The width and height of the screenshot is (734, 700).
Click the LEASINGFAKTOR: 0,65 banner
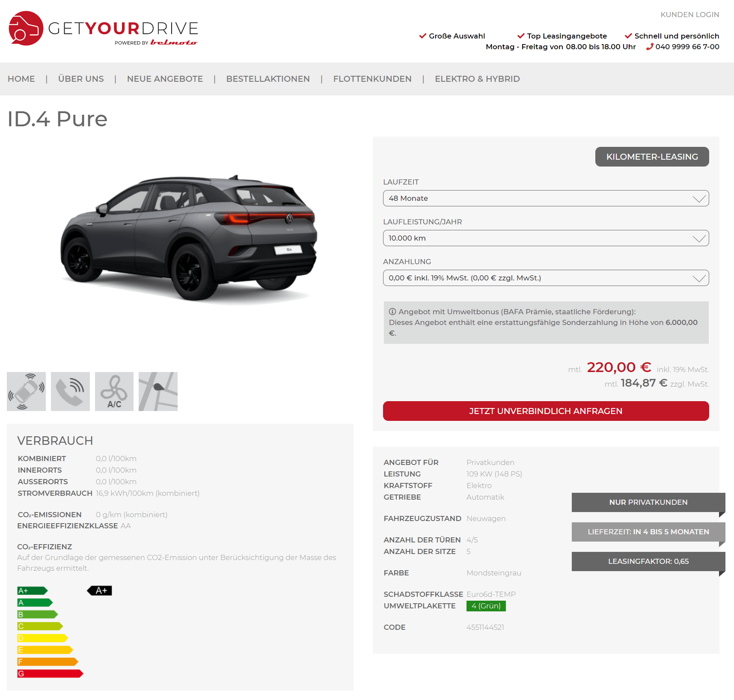[x=648, y=561]
